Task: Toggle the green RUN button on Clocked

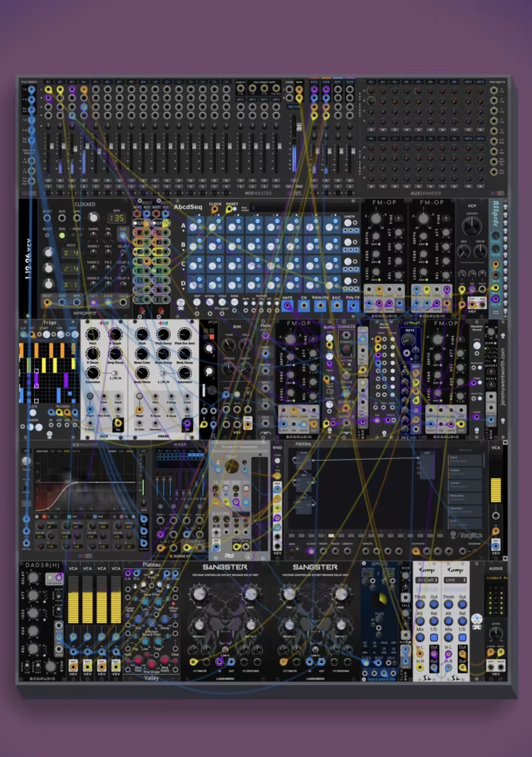Action: coord(62,235)
